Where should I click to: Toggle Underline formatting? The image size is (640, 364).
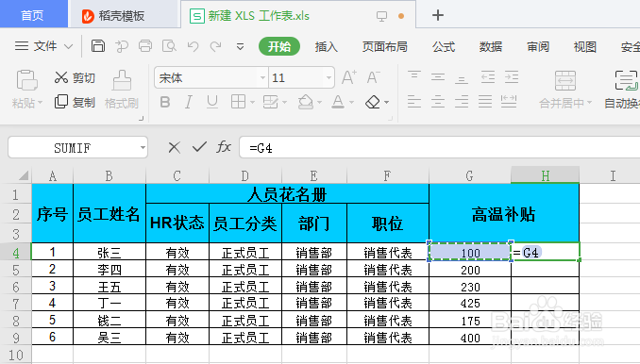coord(212,102)
